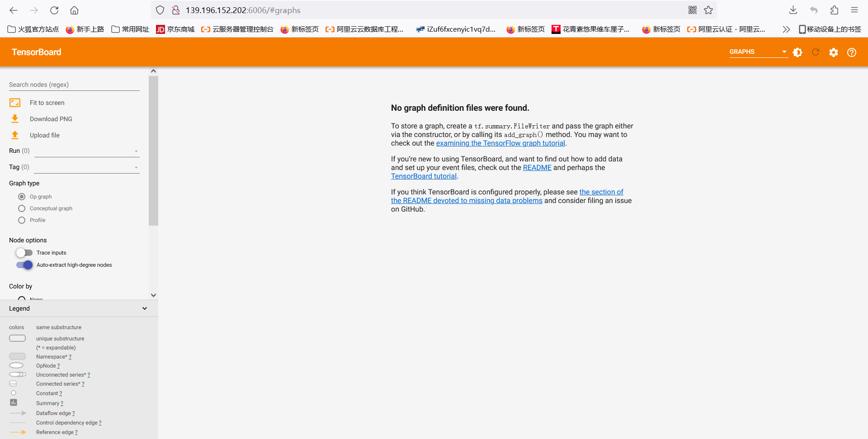This screenshot has height=439, width=868.
Task: Click the insecure connection lock icon
Action: (x=176, y=10)
